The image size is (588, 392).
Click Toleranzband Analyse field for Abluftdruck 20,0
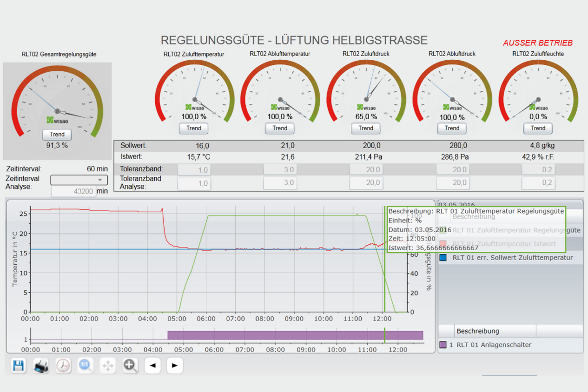(x=453, y=183)
